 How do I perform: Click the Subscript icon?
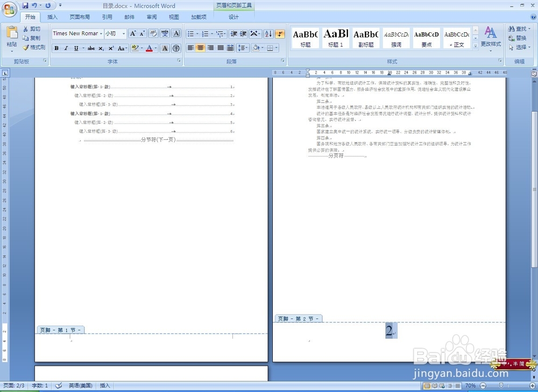click(101, 48)
